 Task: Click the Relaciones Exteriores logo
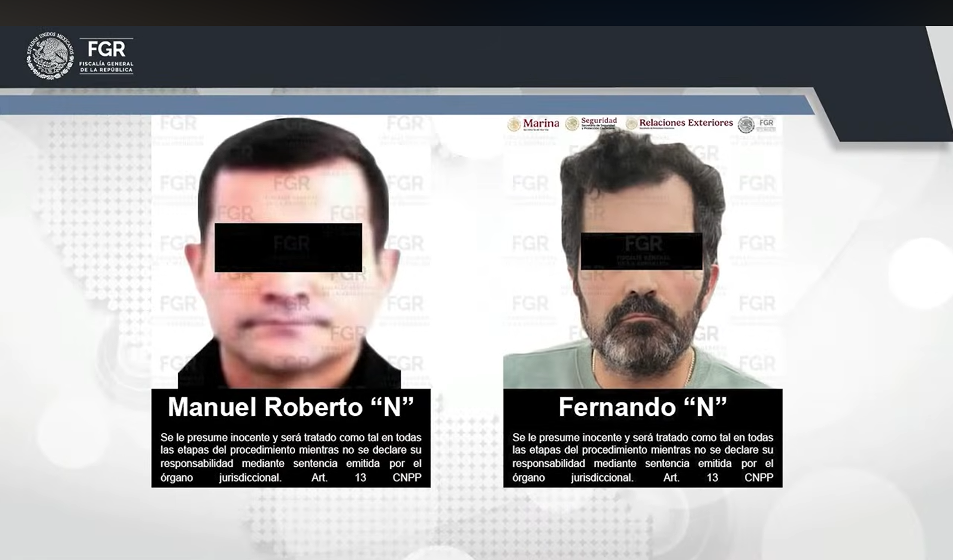coord(679,123)
